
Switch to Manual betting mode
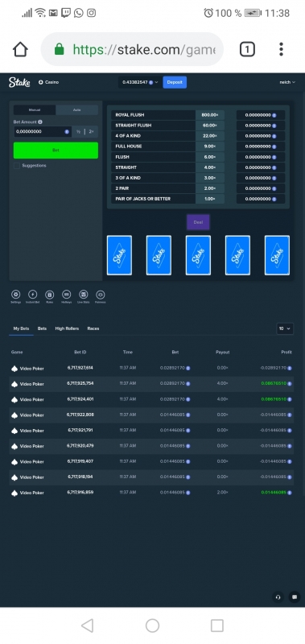click(x=35, y=110)
